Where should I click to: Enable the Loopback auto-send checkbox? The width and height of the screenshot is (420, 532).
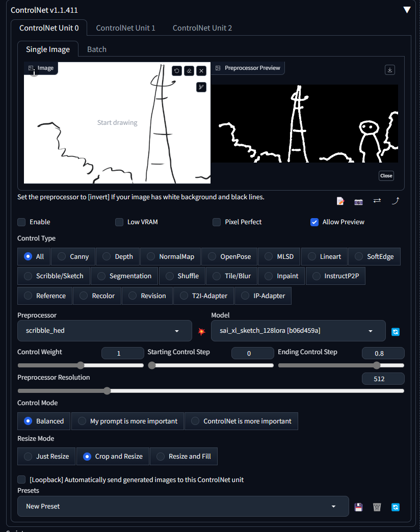pos(22,479)
